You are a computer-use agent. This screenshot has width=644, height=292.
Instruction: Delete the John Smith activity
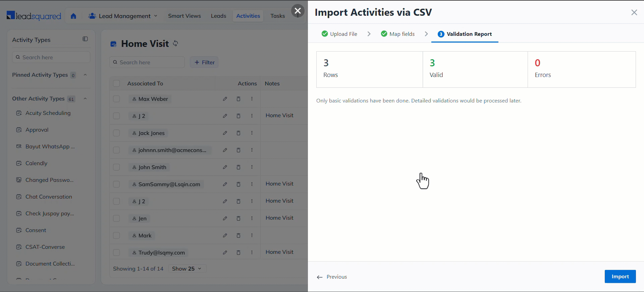(238, 167)
